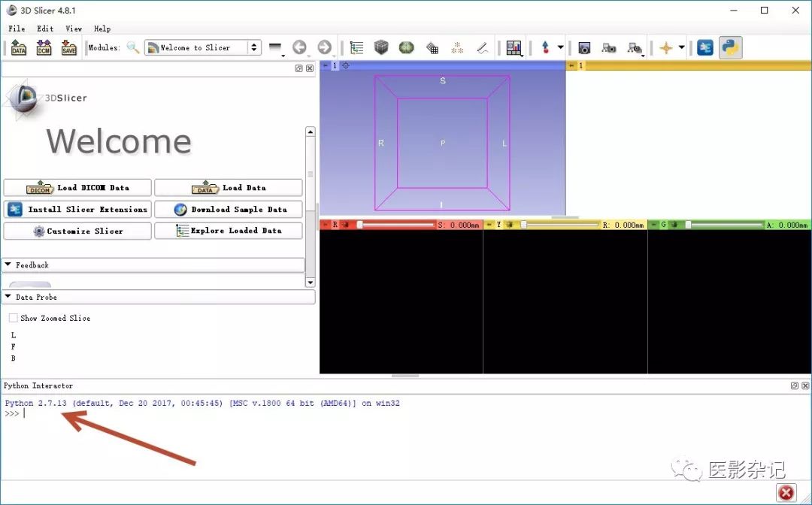Open the Extensions Manager toolbar icon
This screenshot has width=812, height=505.
[704, 47]
